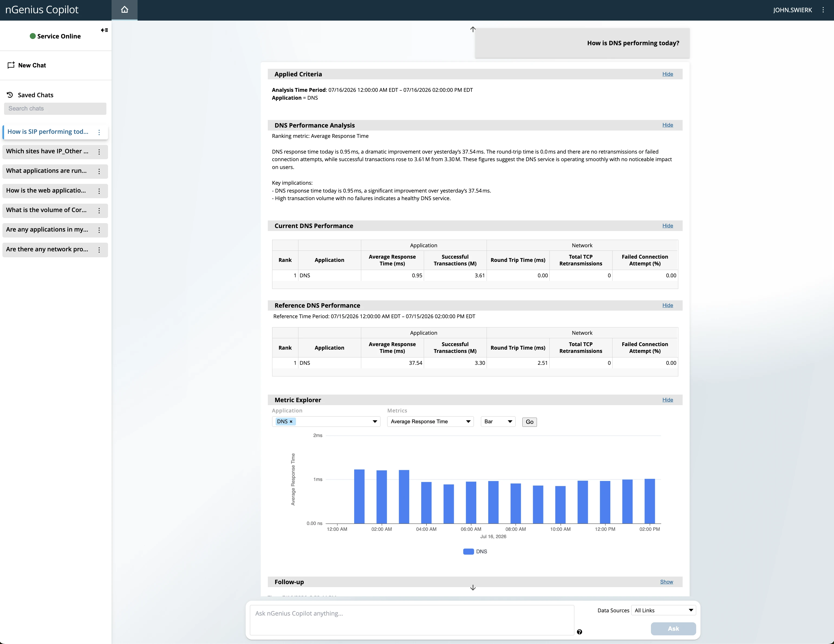The width and height of the screenshot is (834, 644).
Task: Open options for 'How is SIP performing' chat
Action: 99,132
